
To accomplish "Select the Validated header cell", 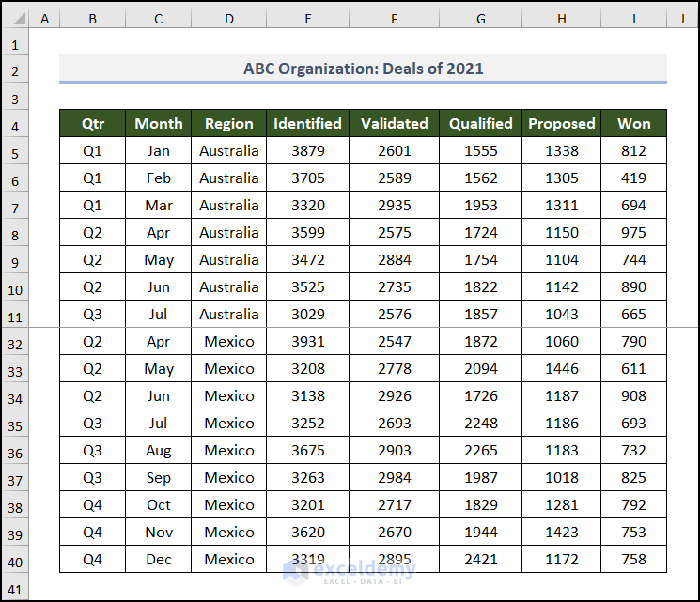I will click(x=394, y=123).
